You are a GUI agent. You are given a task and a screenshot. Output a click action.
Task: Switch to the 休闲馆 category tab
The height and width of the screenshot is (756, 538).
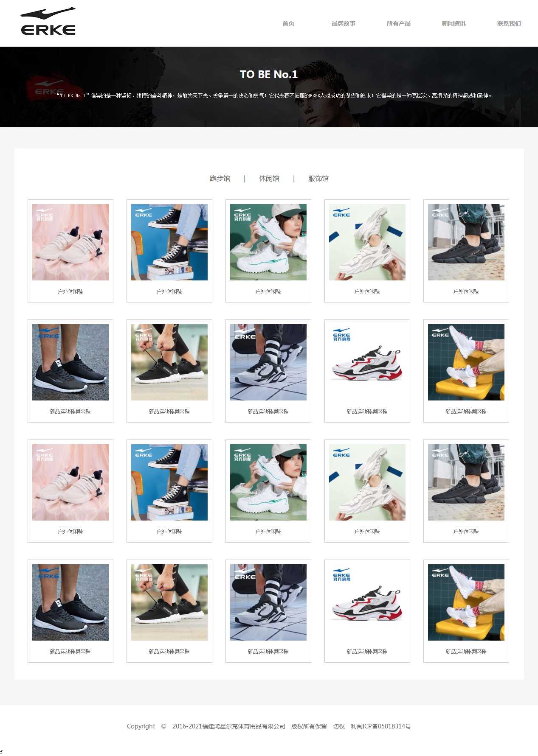269,179
